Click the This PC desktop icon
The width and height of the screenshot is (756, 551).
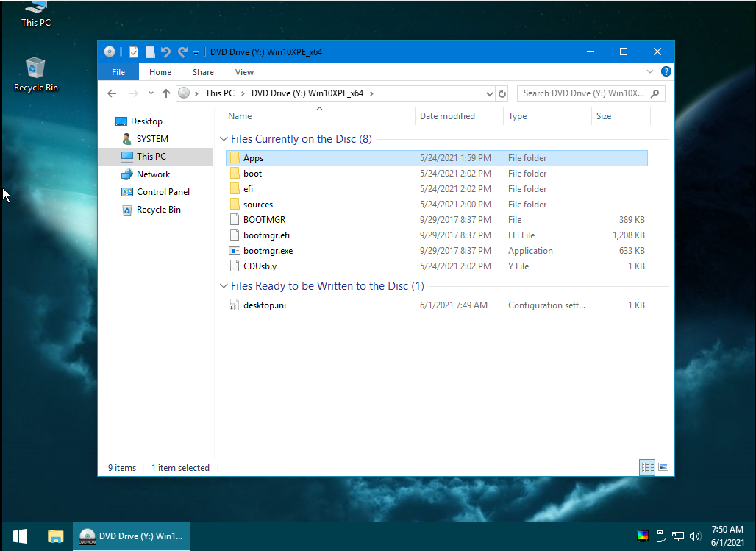click(x=36, y=14)
